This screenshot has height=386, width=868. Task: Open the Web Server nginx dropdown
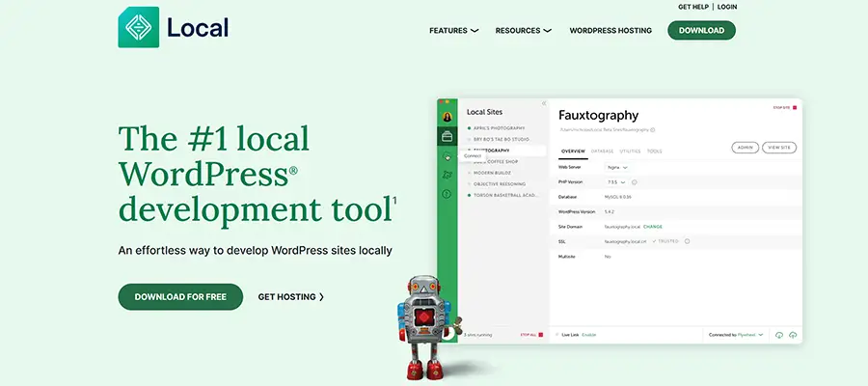[x=616, y=167]
